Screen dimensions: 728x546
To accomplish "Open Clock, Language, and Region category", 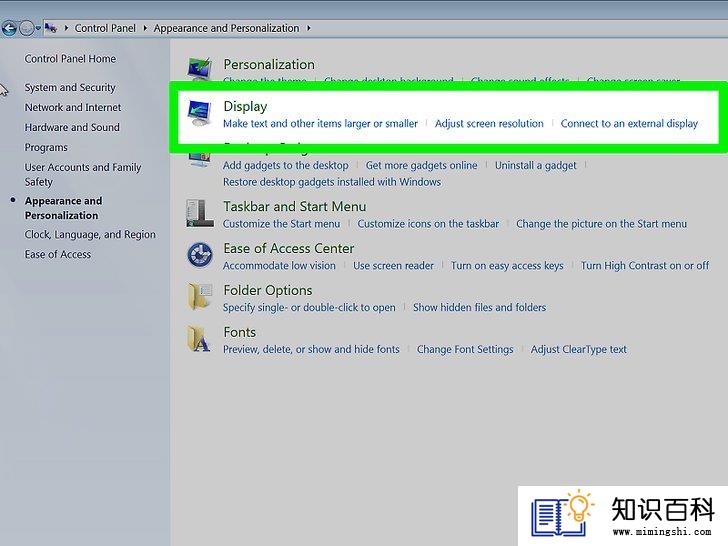I will point(90,235).
